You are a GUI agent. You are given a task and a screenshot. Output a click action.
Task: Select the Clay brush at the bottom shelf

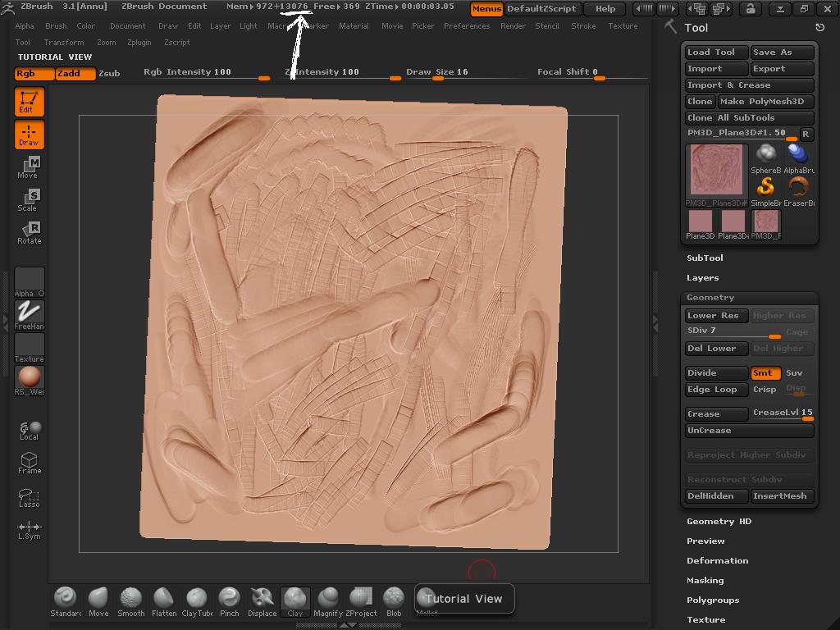[x=294, y=601]
